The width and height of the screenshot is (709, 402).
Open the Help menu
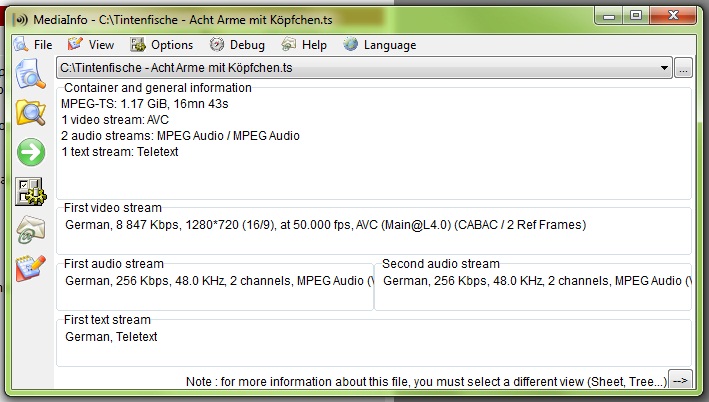tap(304, 45)
